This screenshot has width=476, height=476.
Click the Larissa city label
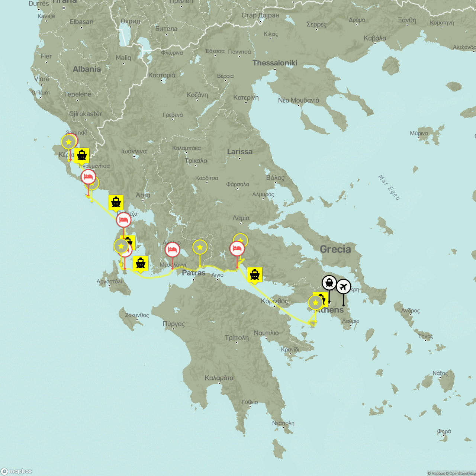tap(239, 151)
